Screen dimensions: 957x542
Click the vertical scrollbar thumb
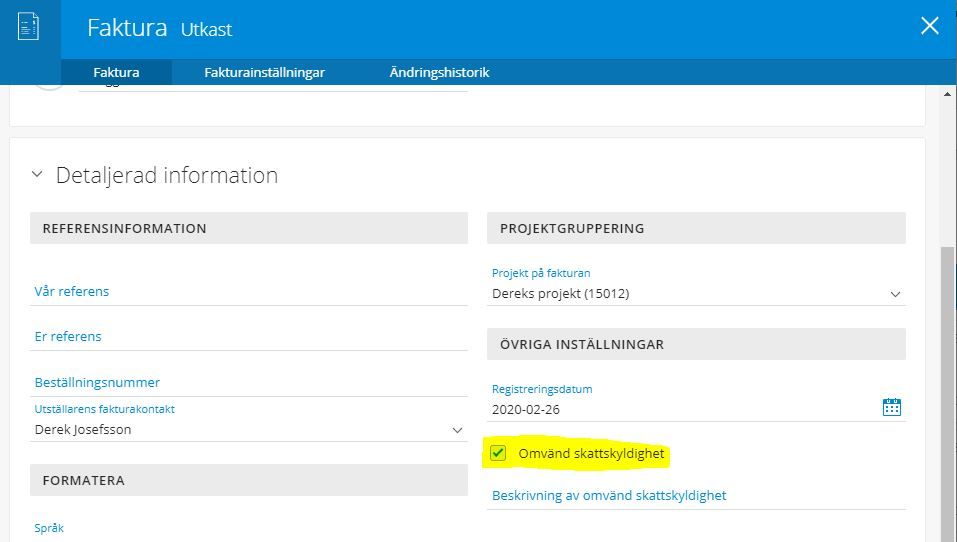(948, 390)
